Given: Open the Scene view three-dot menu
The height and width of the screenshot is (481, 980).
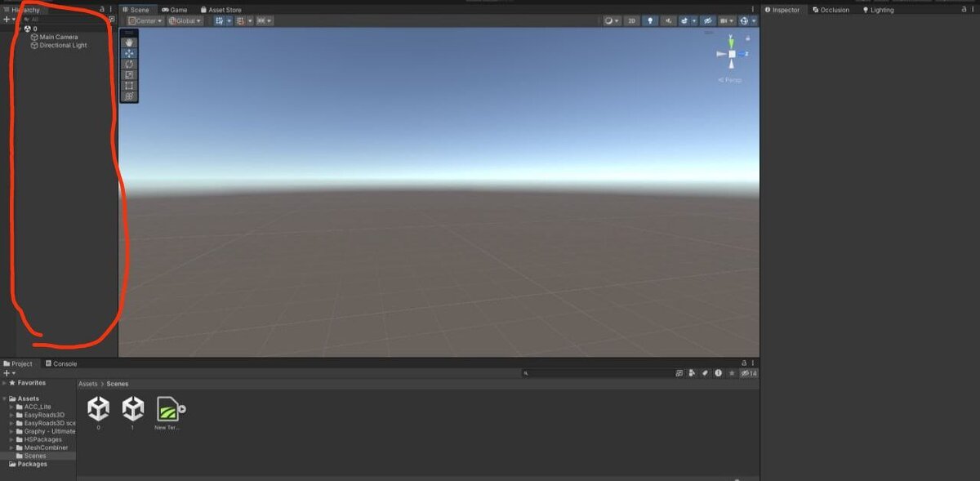Looking at the screenshot, I should point(753,10).
